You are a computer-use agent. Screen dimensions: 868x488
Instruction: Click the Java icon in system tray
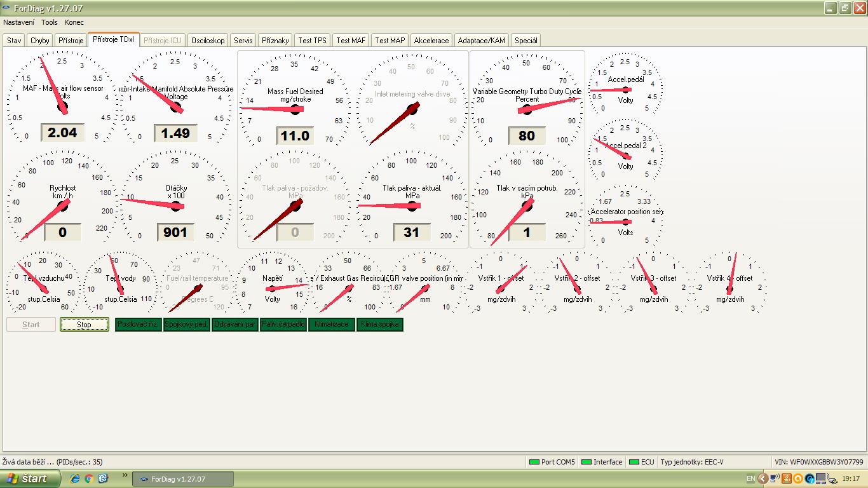click(786, 478)
